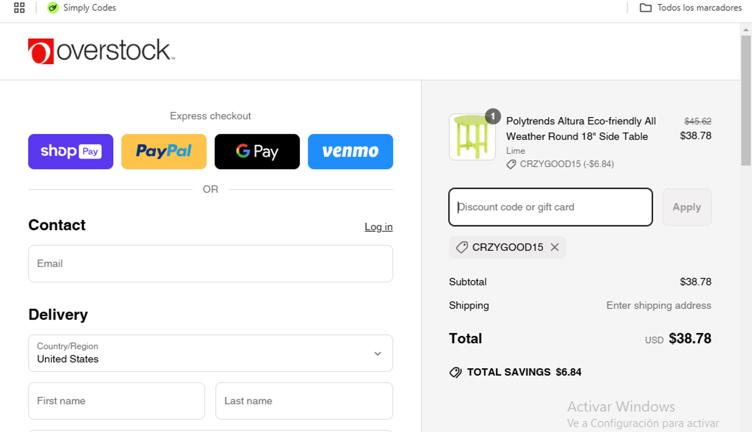Click the TOTAL SAVINGS tag icon
This screenshot has width=752, height=432.
[x=456, y=372]
